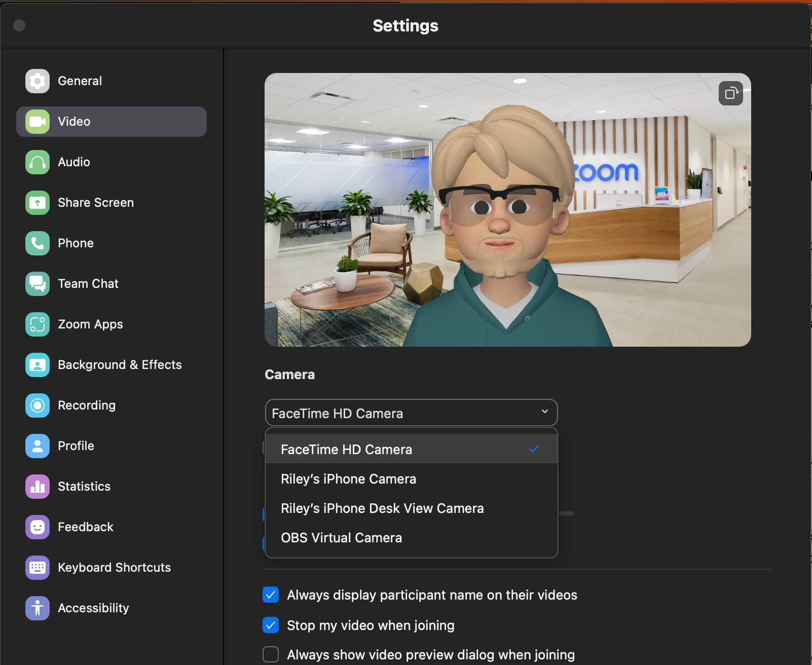
Task: Open the Feedback label in sidebar
Action: [86, 527]
